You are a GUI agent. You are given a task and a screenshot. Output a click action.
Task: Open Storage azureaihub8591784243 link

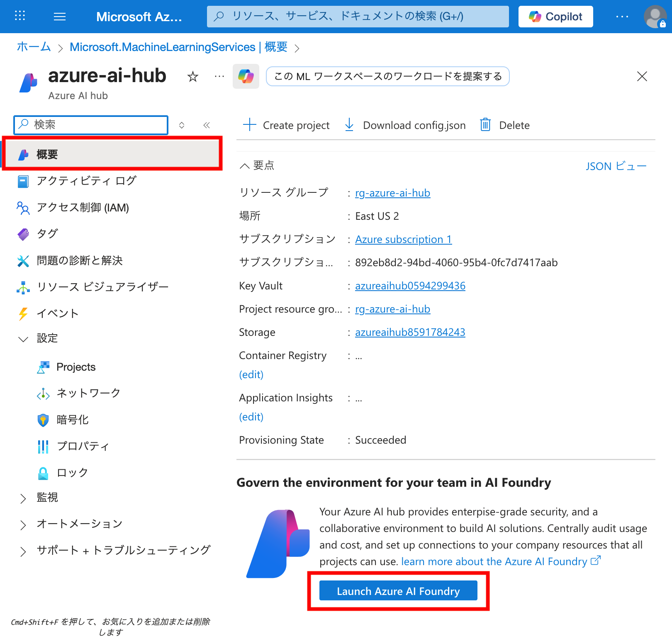point(410,332)
